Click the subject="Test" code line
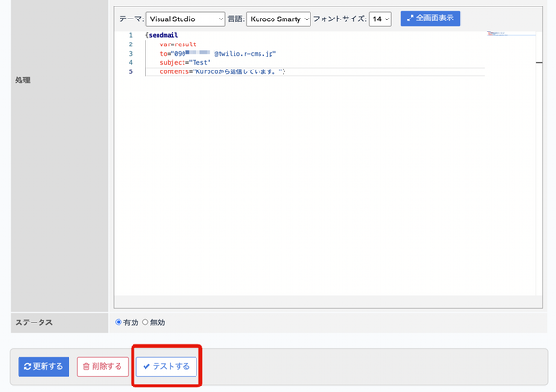Image resolution: width=556 pixels, height=392 pixels. [185, 62]
